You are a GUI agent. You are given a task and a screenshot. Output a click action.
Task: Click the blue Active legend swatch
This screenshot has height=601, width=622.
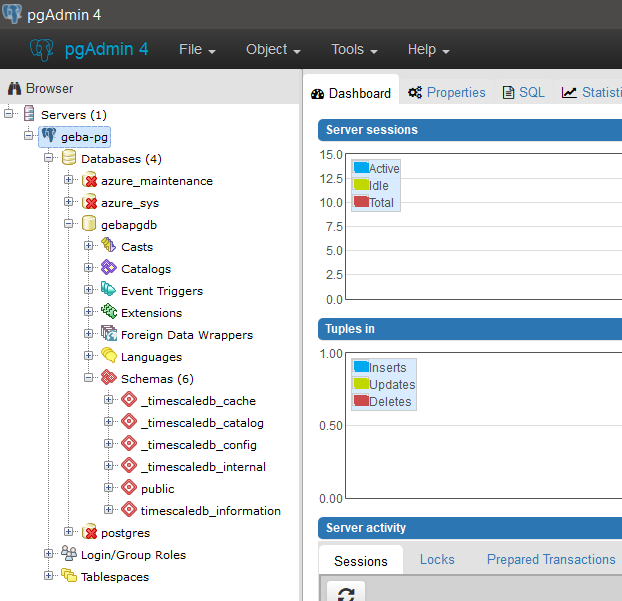[x=361, y=168]
